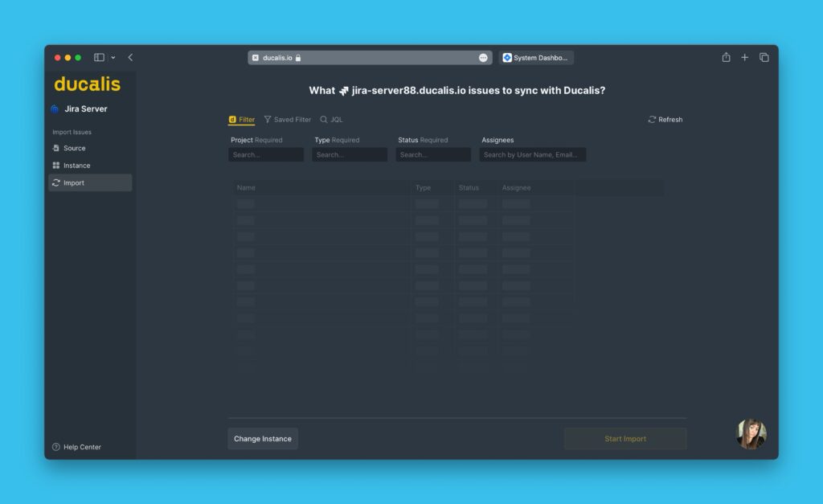The height and width of the screenshot is (504, 823).
Task: Open the Status search dropdown
Action: coord(433,154)
